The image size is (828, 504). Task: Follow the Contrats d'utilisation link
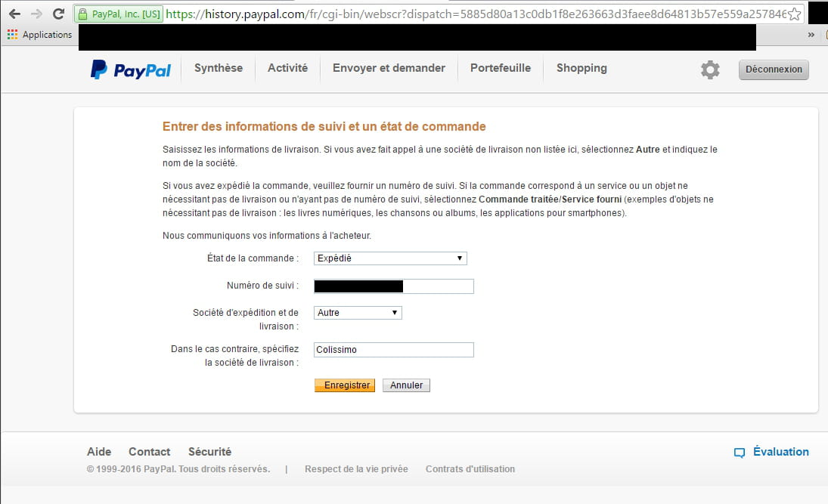pos(470,469)
